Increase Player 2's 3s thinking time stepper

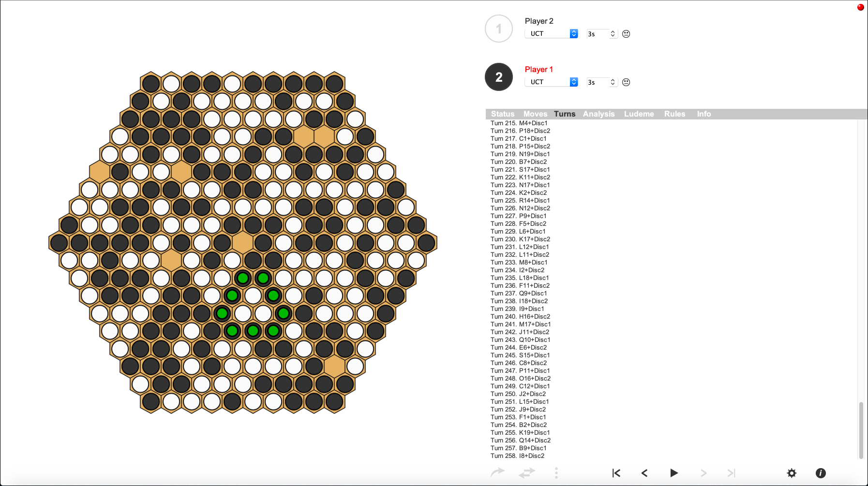point(613,31)
